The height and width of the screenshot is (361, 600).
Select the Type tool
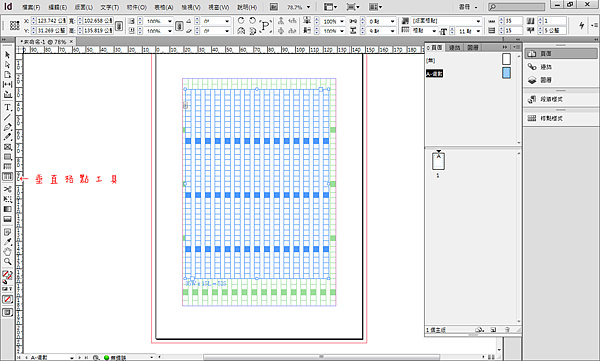point(7,108)
